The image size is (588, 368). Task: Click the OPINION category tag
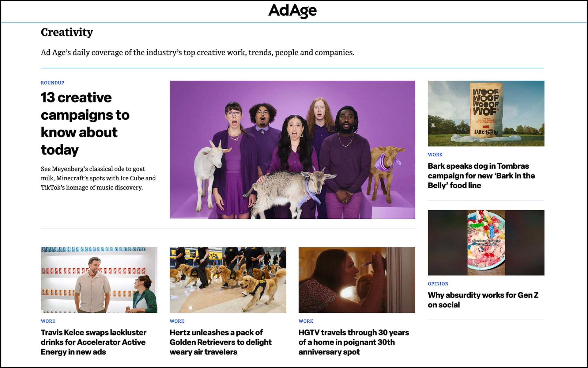[438, 284]
